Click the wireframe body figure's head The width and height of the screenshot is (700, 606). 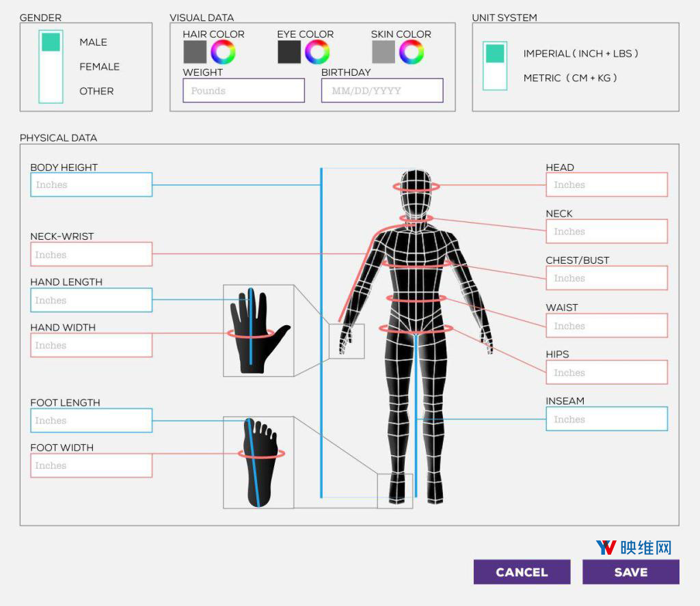(416, 193)
